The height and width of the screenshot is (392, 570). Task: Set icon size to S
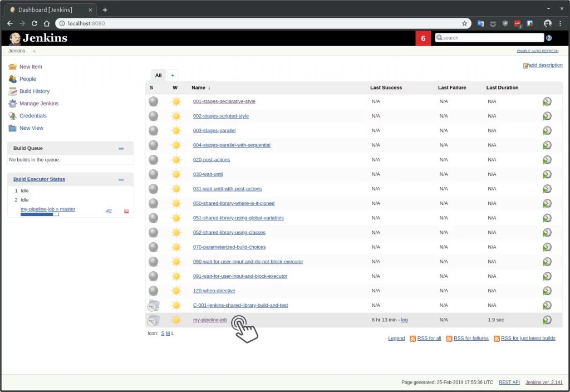point(163,334)
